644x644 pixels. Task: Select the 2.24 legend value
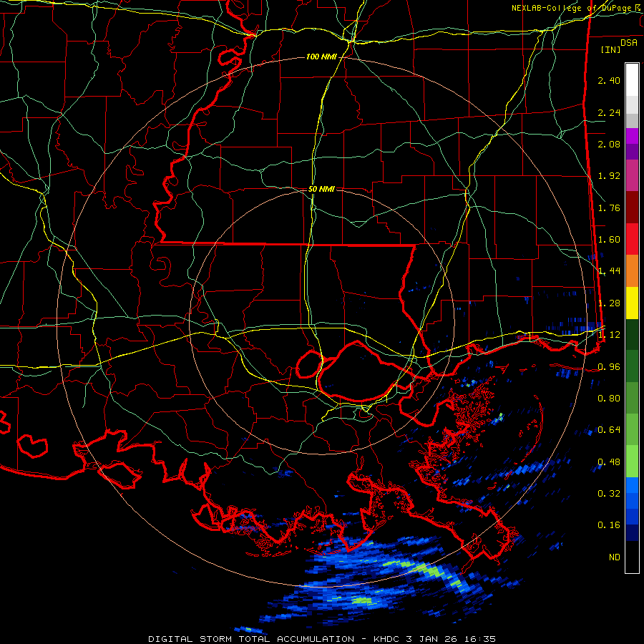609,112
